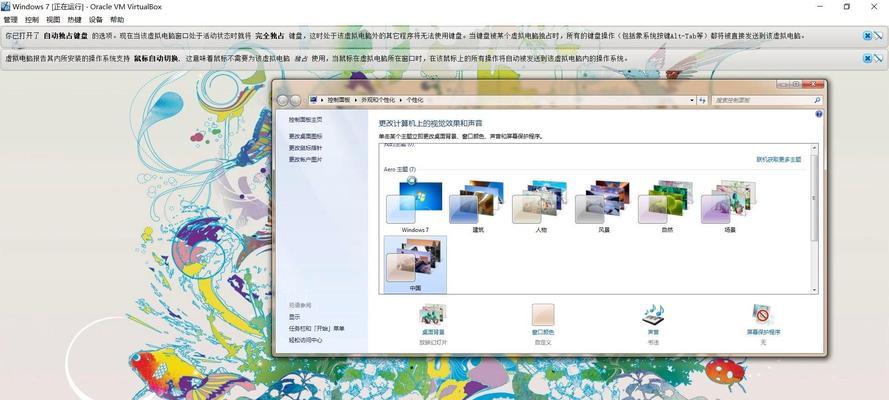Open the 更改桌面图标 sidebar link
The image size is (889, 400).
pyautogui.click(x=305, y=136)
